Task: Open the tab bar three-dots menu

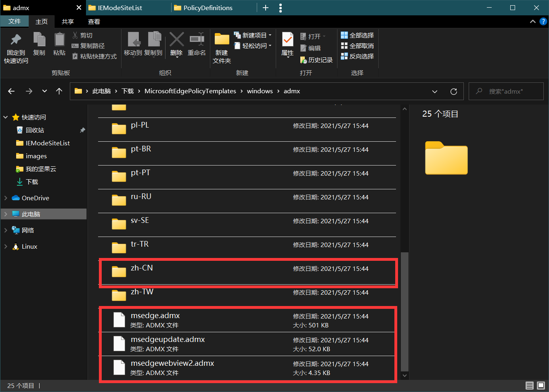Action: pos(281,8)
